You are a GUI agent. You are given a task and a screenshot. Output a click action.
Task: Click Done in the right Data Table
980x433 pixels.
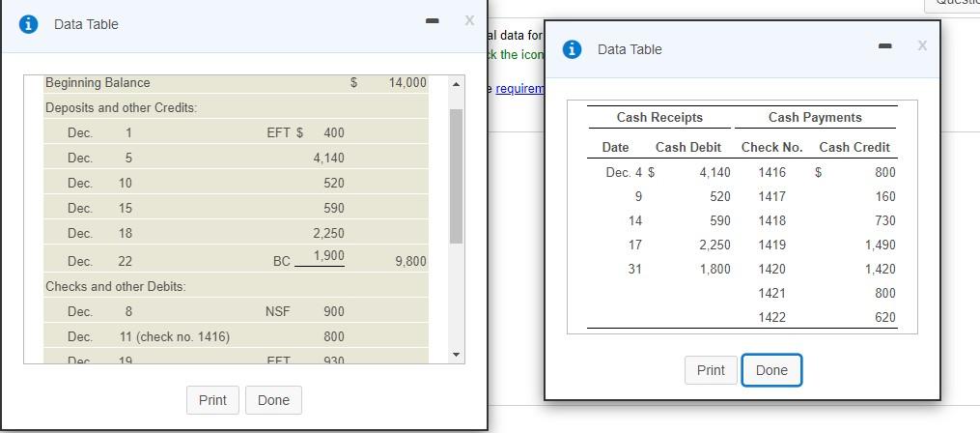(x=771, y=370)
